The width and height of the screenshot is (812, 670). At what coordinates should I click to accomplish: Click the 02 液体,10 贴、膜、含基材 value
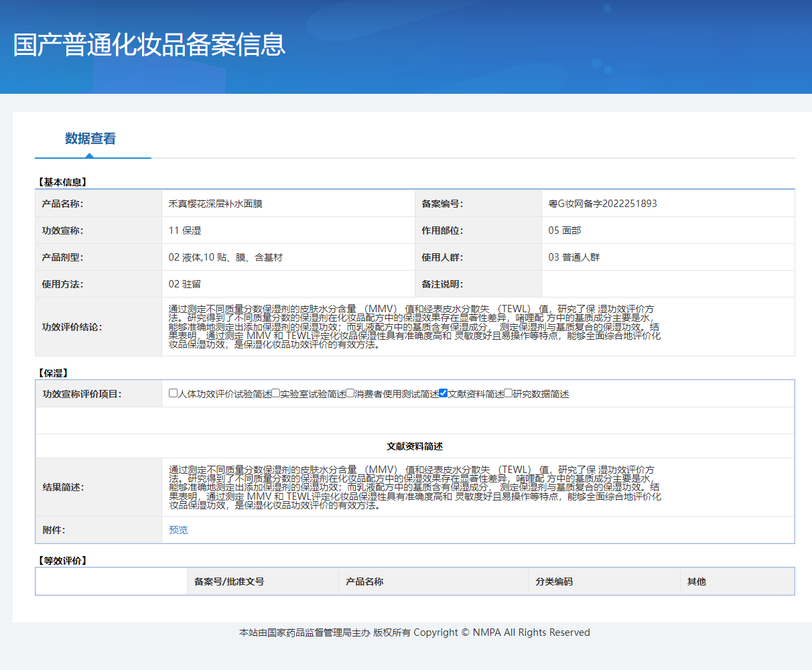click(x=226, y=257)
